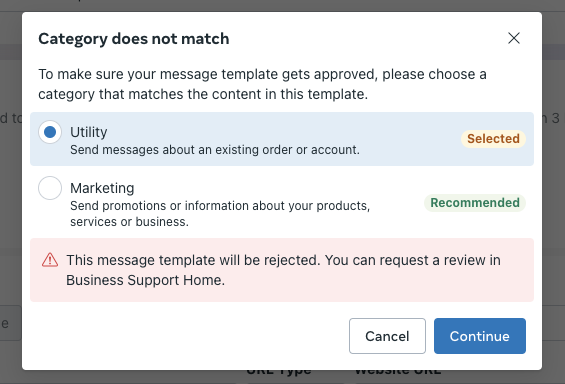Click the template will be rejected warning text
This screenshot has height=384, width=565.
coord(193,260)
